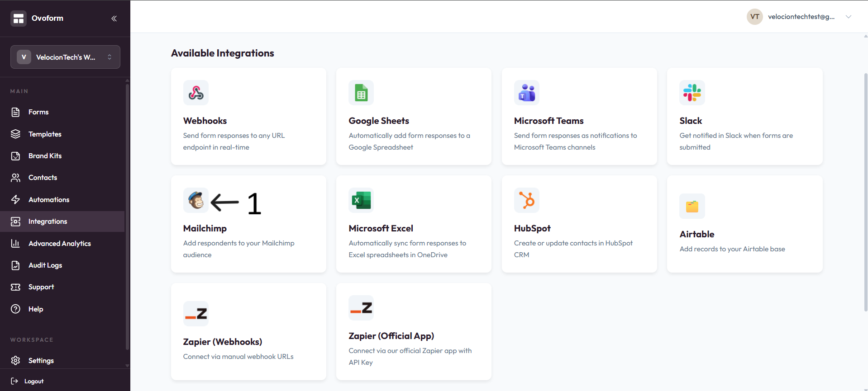Click the Google Sheets icon
Image resolution: width=868 pixels, height=391 pixels.
click(361, 93)
